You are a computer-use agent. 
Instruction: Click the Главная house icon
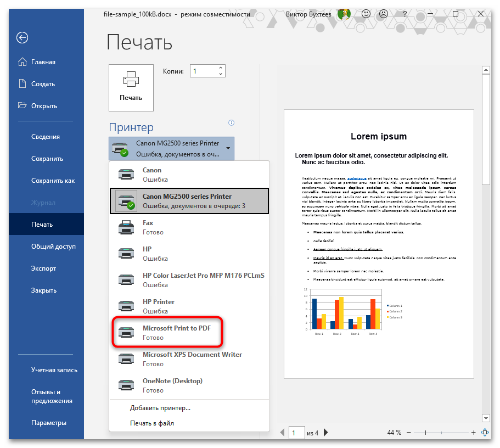click(23, 61)
